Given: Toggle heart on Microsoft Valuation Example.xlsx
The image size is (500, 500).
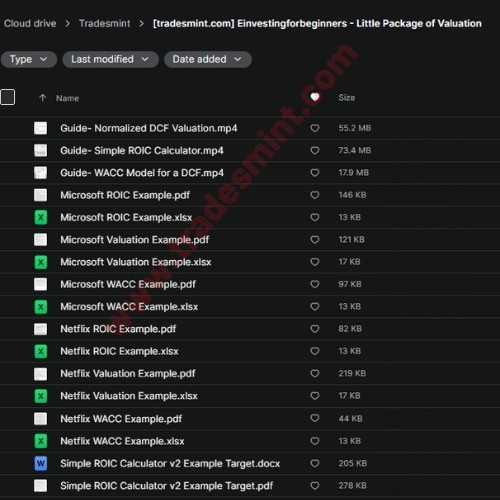Looking at the screenshot, I should pos(315,262).
